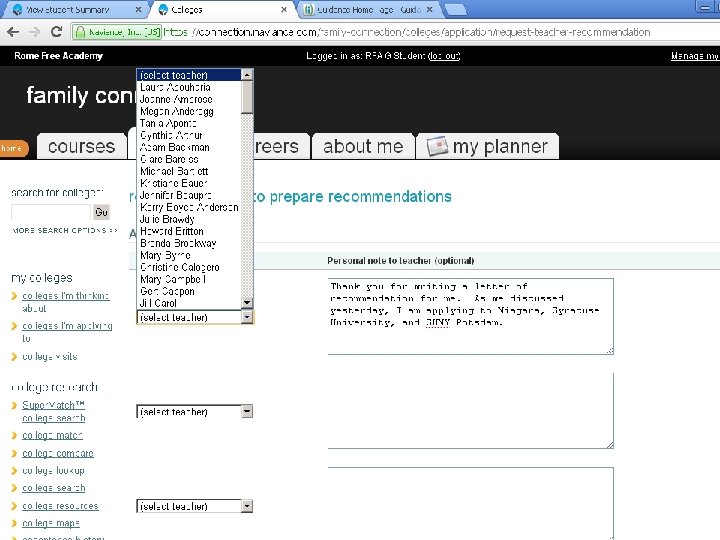Image resolution: width=720 pixels, height=540 pixels.
Task: Click the browser address bar URL
Action: (x=407, y=32)
